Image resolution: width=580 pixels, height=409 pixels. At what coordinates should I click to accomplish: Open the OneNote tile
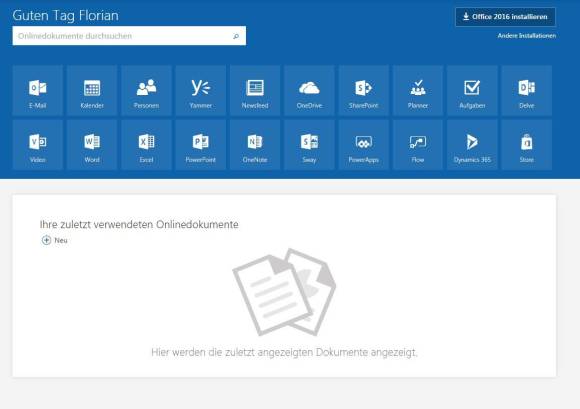[255, 145]
